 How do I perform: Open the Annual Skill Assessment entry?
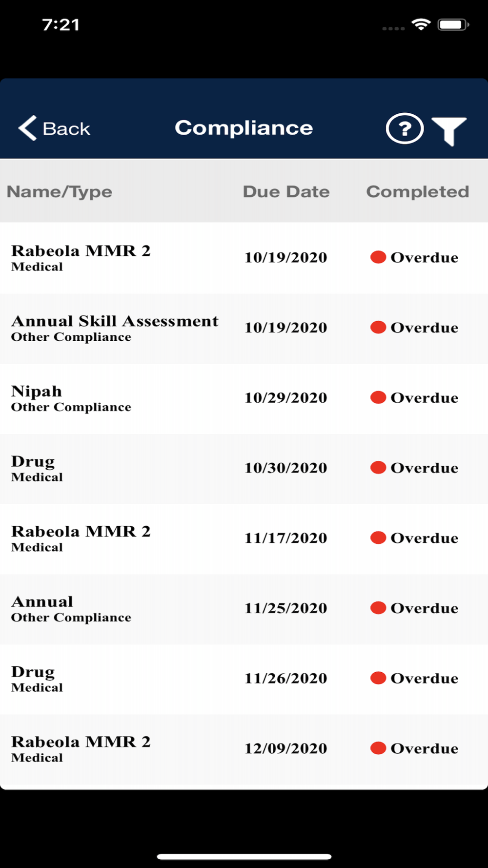pyautogui.click(x=244, y=328)
